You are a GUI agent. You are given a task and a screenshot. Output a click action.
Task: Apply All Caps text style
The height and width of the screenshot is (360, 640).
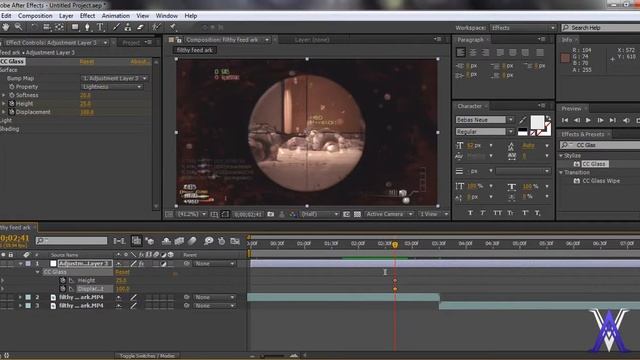(x=497, y=213)
